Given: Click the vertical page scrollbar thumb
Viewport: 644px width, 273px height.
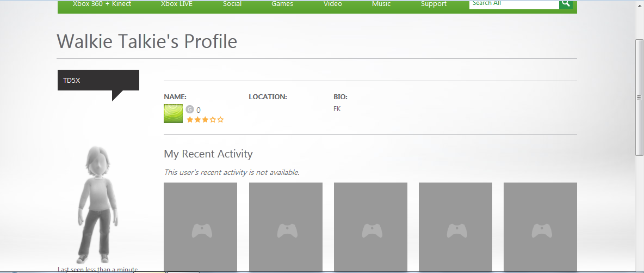Looking at the screenshot, I should click(639, 98).
